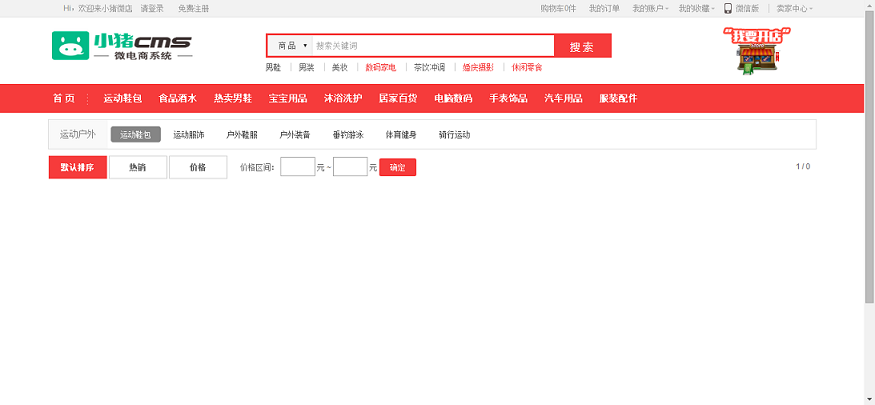Sort results by 价格
Image resolution: width=875 pixels, height=405 pixels.
[197, 168]
